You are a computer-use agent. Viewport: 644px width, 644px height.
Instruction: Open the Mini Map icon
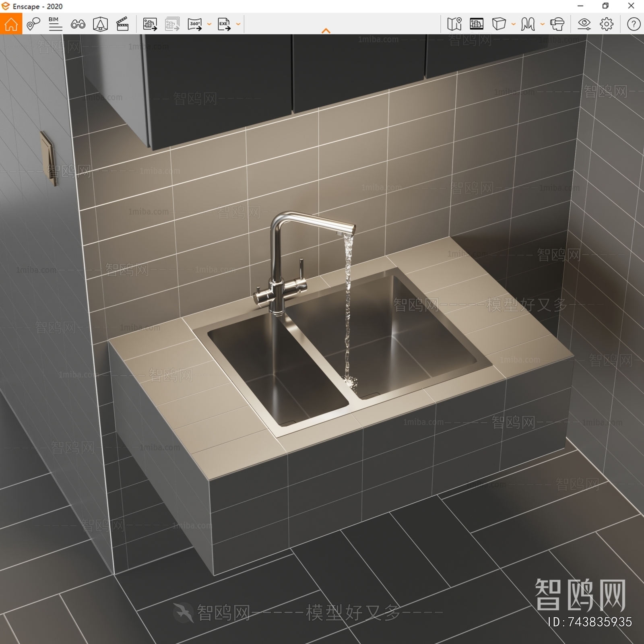click(454, 24)
